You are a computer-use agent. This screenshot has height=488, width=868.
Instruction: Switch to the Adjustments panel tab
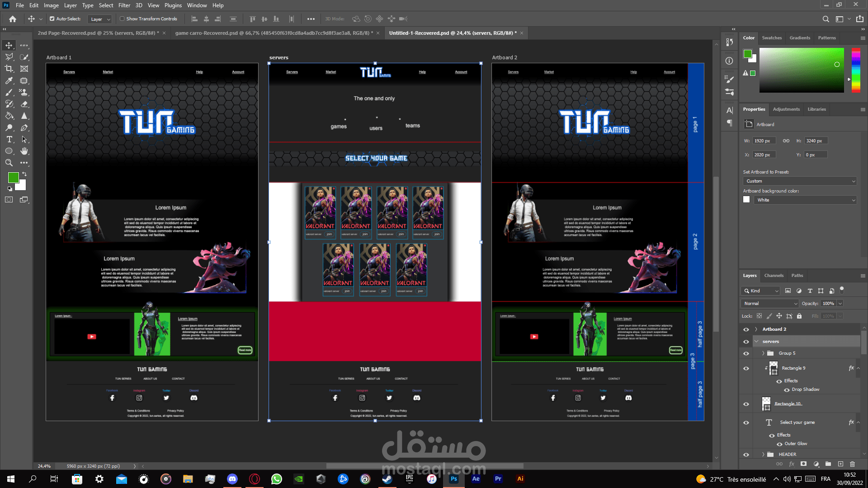click(786, 109)
